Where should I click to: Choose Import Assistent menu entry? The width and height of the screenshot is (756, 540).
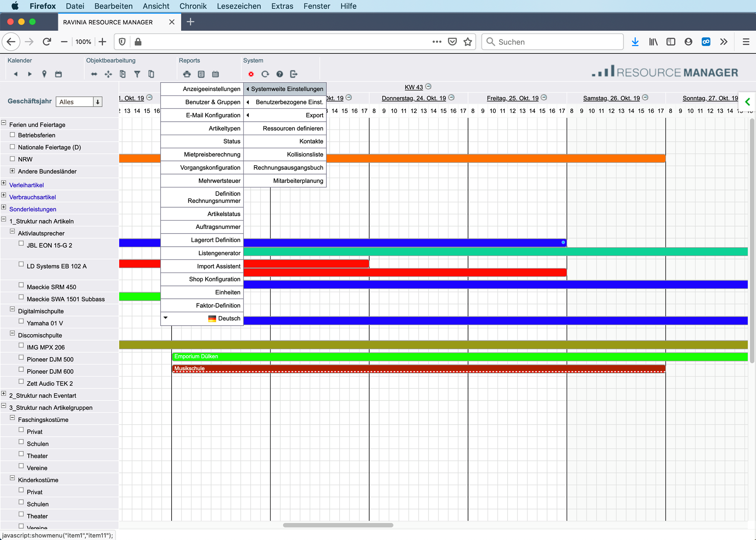tap(202, 266)
